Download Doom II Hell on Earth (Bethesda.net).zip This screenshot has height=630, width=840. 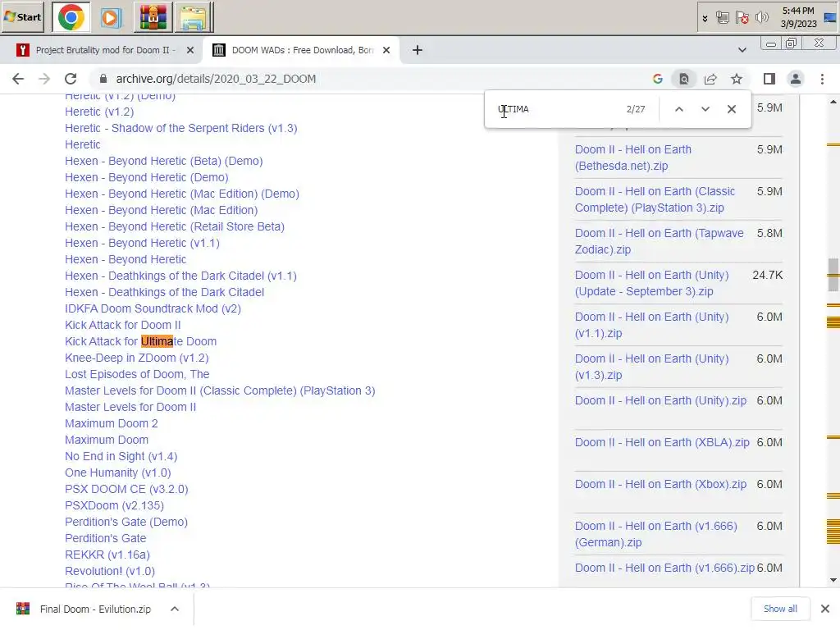[632, 157]
